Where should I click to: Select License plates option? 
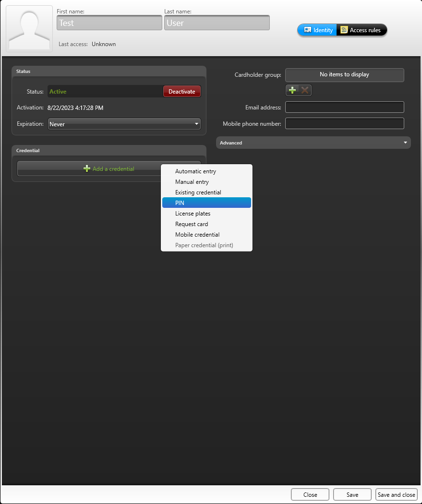pyautogui.click(x=193, y=214)
